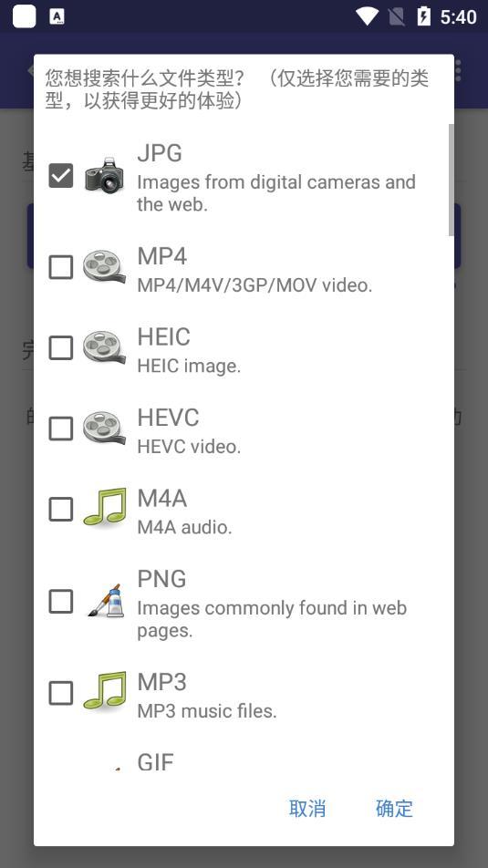Tap the 取消 cancel button
The width and height of the screenshot is (488, 868).
(x=307, y=809)
